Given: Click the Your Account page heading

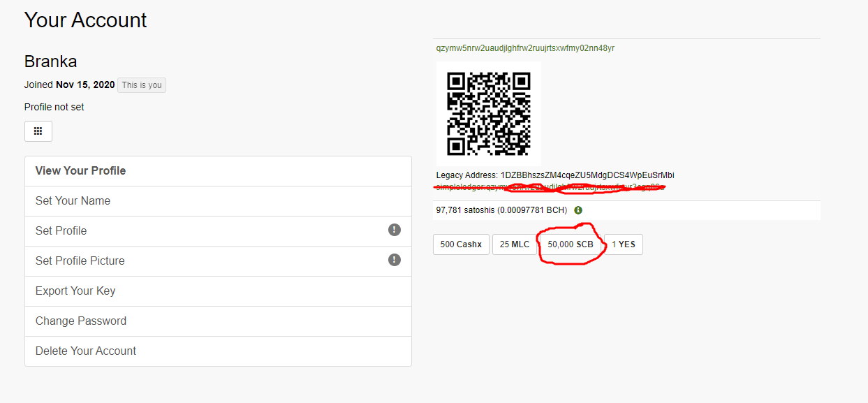Looking at the screenshot, I should [x=86, y=20].
